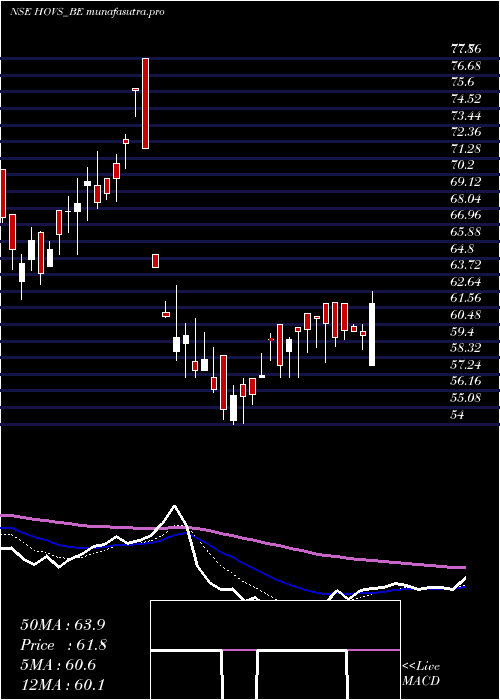The height and width of the screenshot is (700, 500).
Task: Select the 66.96 price axis label
Action: (x=468, y=215)
